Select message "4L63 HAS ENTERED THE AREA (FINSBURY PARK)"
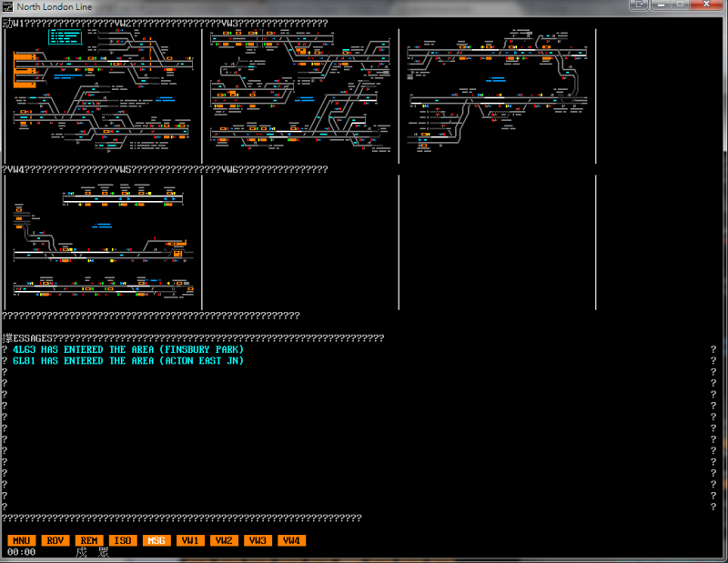The height and width of the screenshot is (563, 728). [128, 349]
